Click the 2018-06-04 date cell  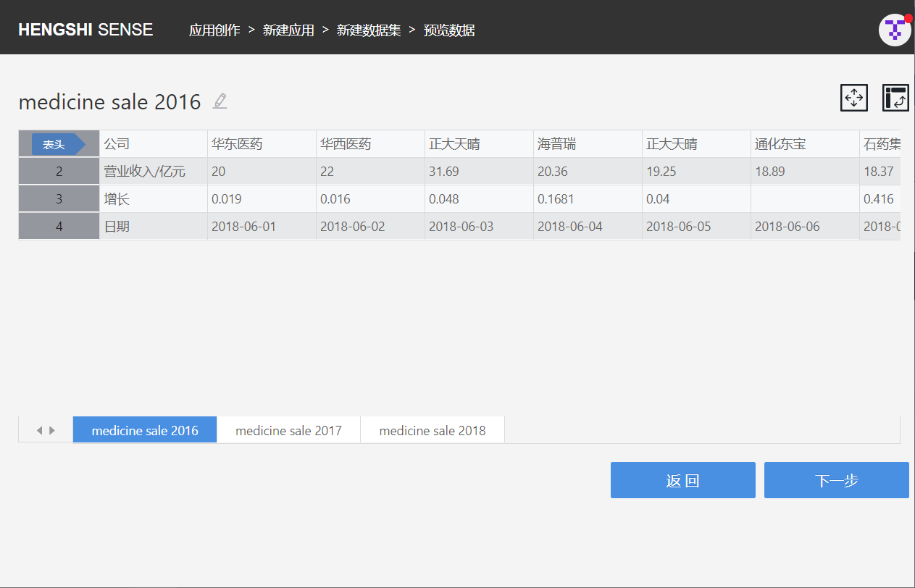(588, 227)
